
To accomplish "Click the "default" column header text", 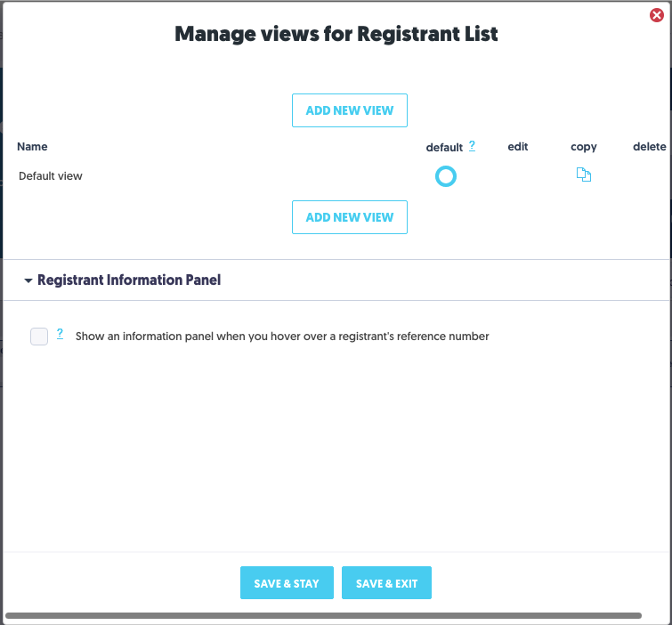I will [x=444, y=148].
